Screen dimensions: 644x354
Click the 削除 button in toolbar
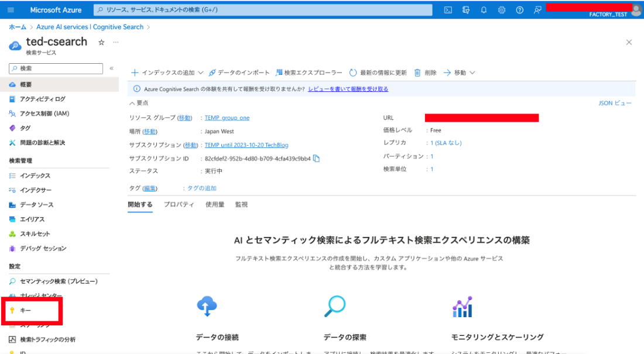pos(425,73)
